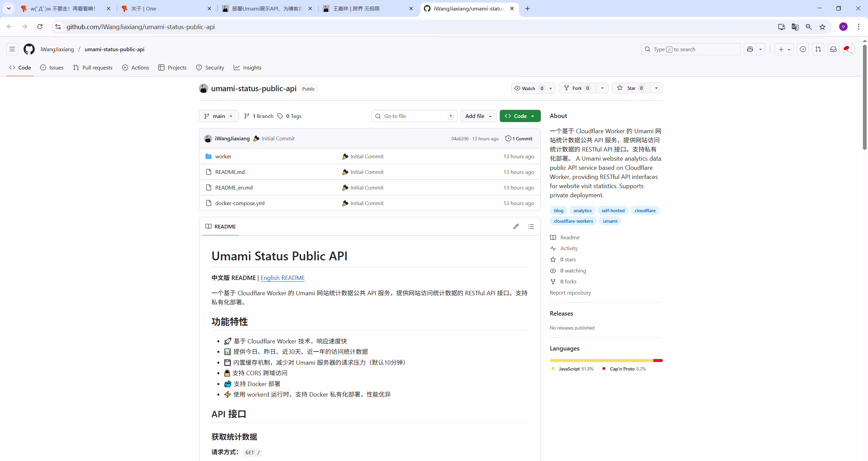Switch to the Issues tab
Image resolution: width=868 pixels, height=461 pixels.
point(52,67)
